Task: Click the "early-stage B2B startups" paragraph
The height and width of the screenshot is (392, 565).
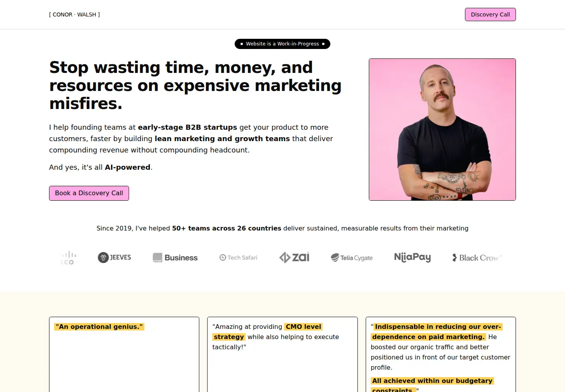Action: [x=191, y=139]
